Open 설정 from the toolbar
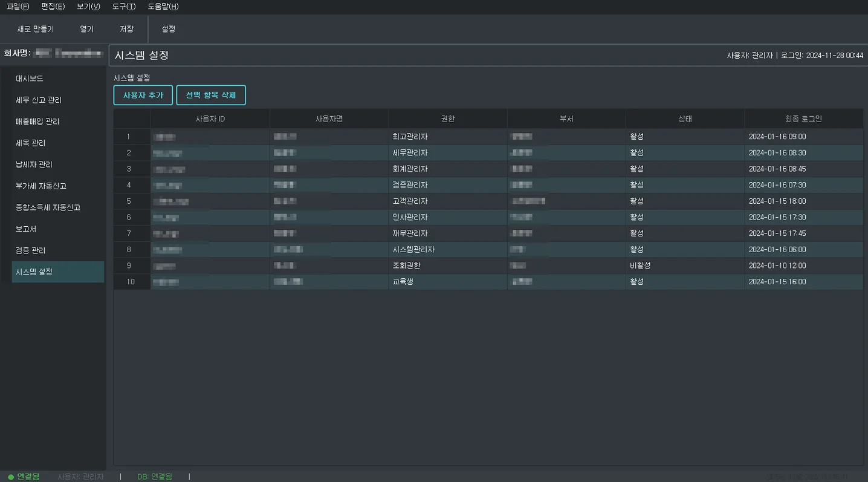868x482 pixels. point(169,29)
